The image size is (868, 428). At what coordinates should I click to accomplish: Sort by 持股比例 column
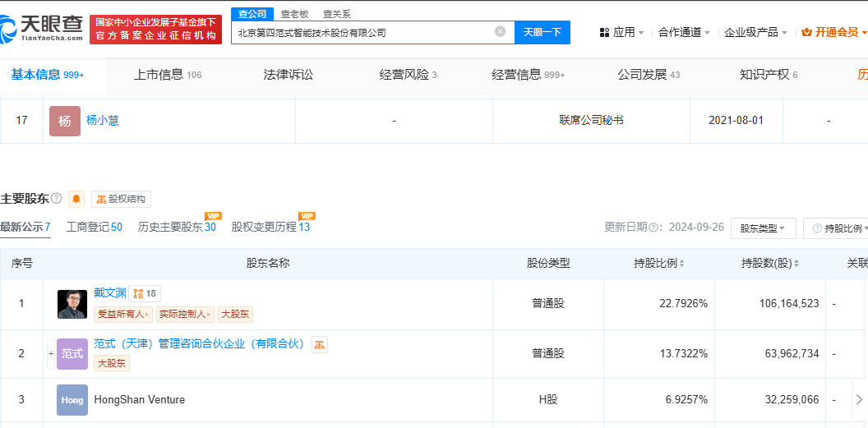click(659, 264)
